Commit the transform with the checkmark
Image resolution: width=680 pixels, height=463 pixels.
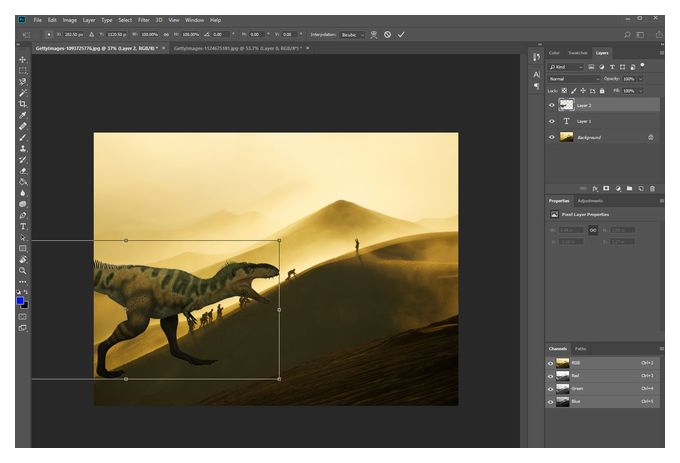pos(401,34)
